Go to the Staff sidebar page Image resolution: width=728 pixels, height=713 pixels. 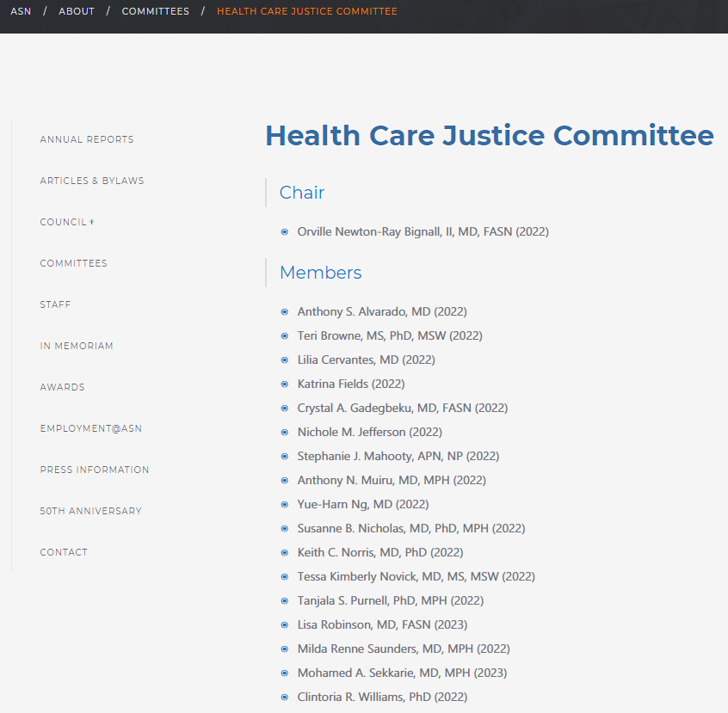pyautogui.click(x=55, y=304)
